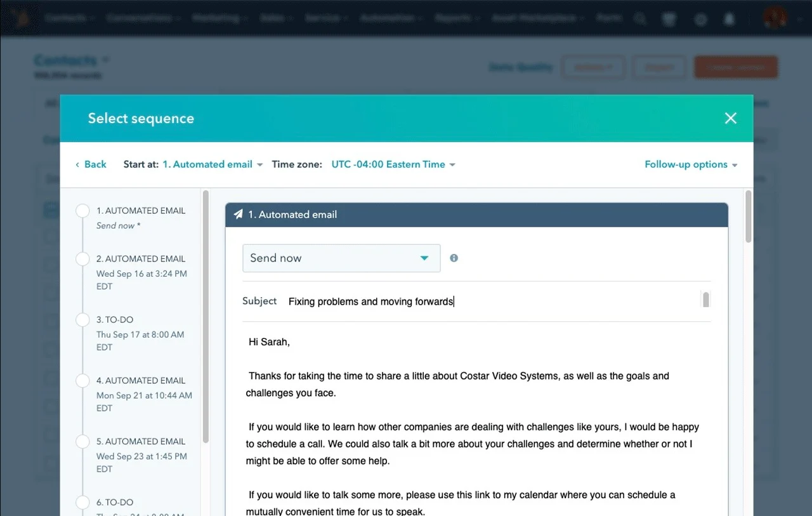Open the Send now delivery dropdown
Image resolution: width=812 pixels, height=516 pixels.
tap(341, 258)
